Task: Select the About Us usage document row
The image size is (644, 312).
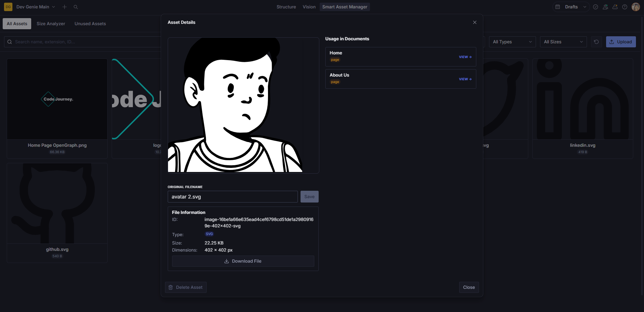Action: [x=400, y=79]
